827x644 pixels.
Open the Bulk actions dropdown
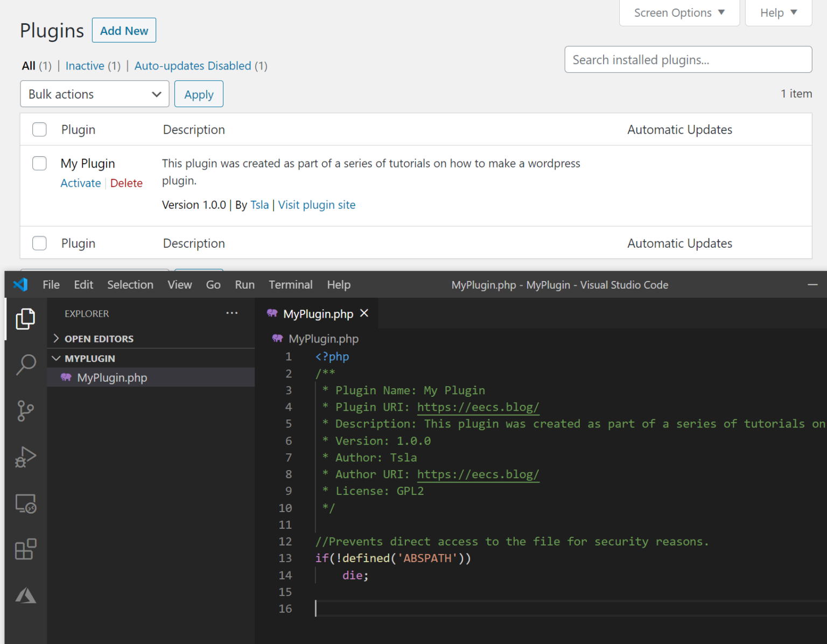[95, 94]
